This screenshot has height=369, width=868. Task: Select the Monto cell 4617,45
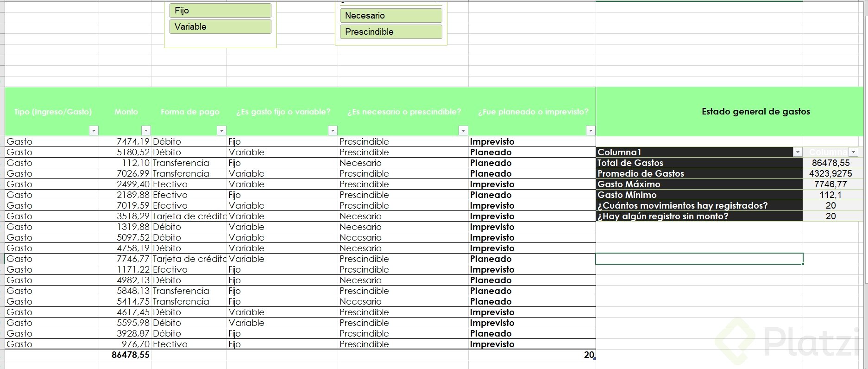(x=125, y=312)
